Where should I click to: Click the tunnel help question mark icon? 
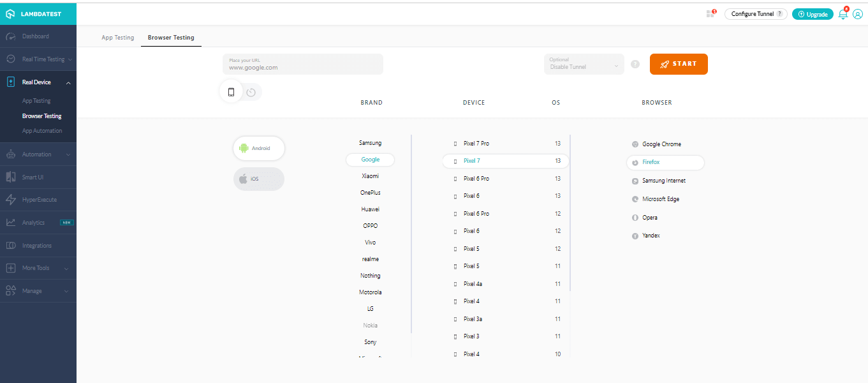pyautogui.click(x=635, y=64)
